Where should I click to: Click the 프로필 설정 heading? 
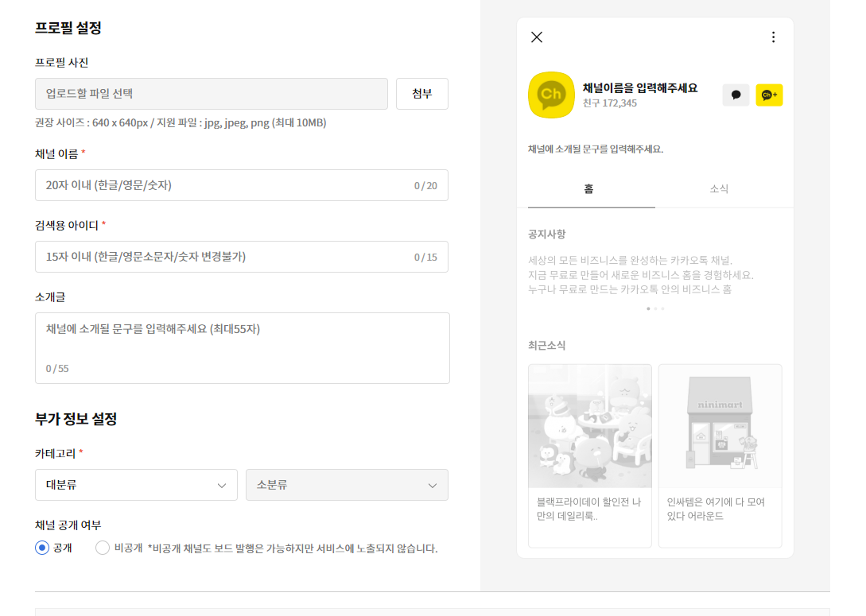(68, 28)
